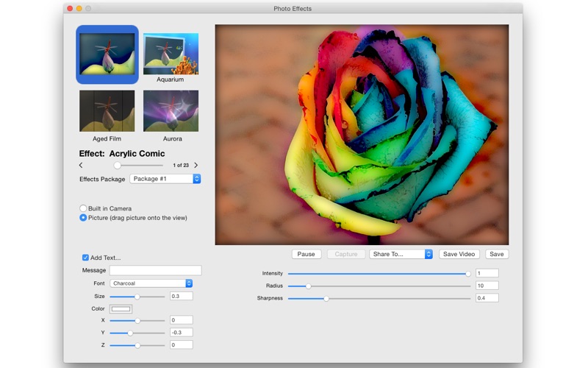The width and height of the screenshot is (588, 368).
Task: Click the Capture button
Action: (x=345, y=254)
